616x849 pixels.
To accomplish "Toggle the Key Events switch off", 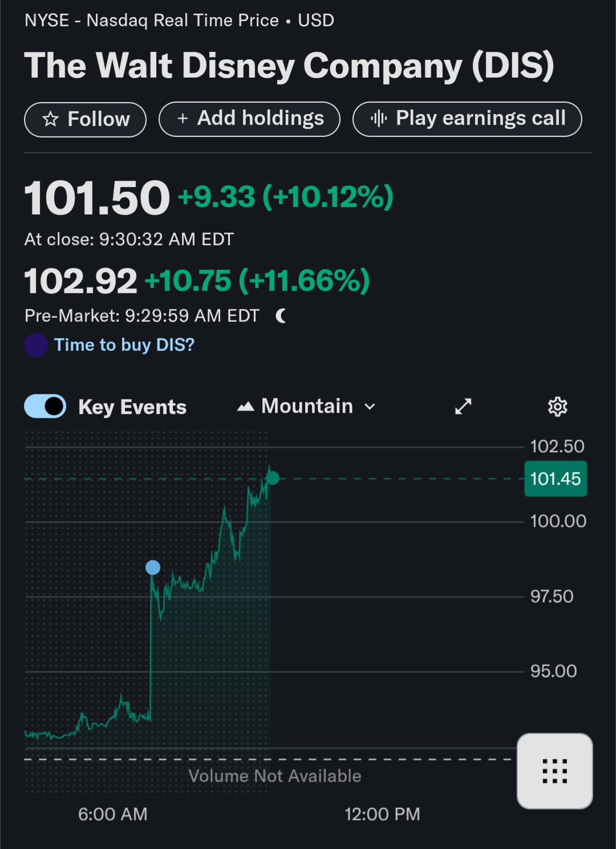I will [x=46, y=407].
